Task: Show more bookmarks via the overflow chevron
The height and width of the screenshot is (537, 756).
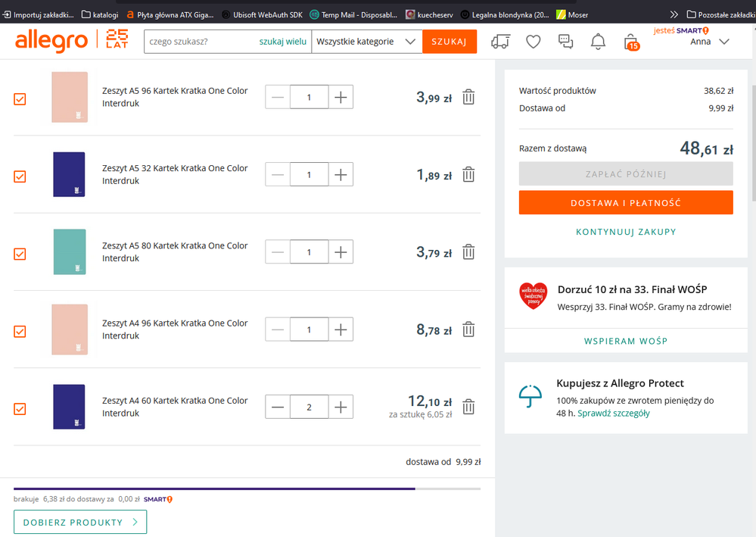Action: coord(674,14)
